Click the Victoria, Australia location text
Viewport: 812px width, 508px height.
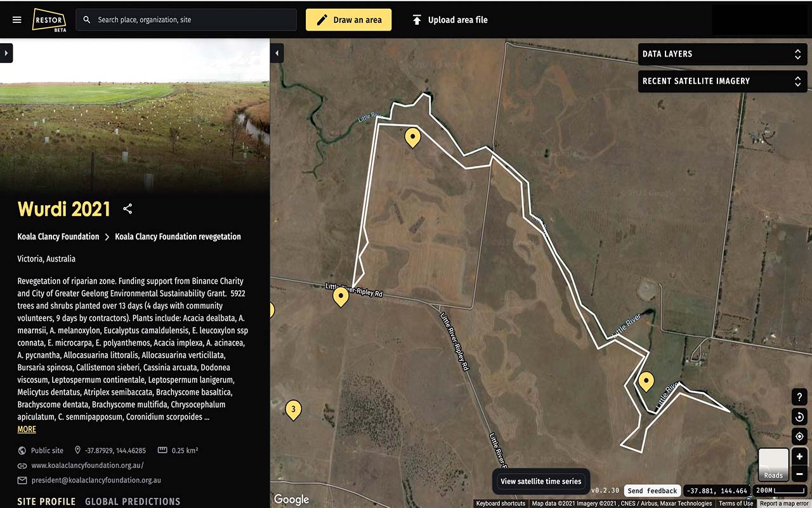tap(46, 259)
